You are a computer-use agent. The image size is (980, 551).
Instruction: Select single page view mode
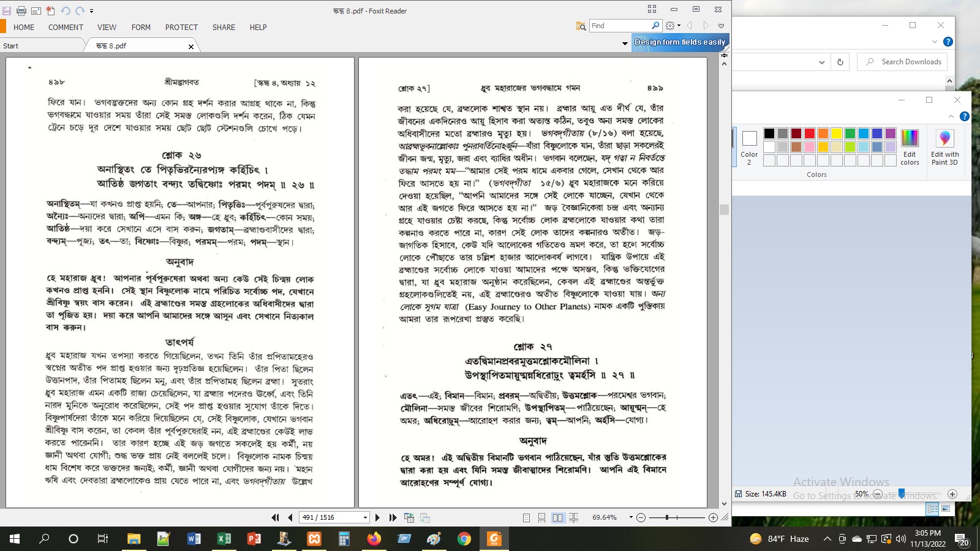526,518
